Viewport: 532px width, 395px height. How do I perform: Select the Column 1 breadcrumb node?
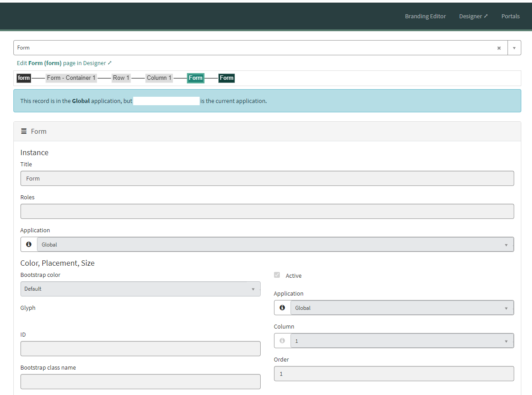tap(159, 78)
